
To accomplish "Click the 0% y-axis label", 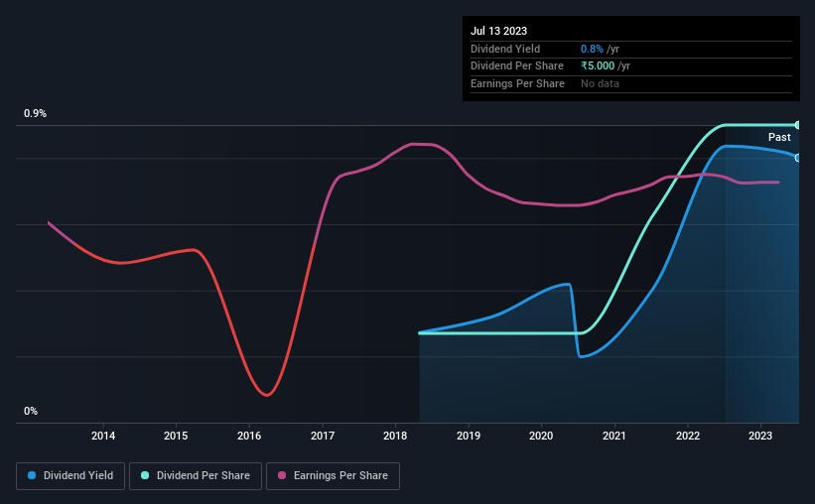I will (x=31, y=411).
